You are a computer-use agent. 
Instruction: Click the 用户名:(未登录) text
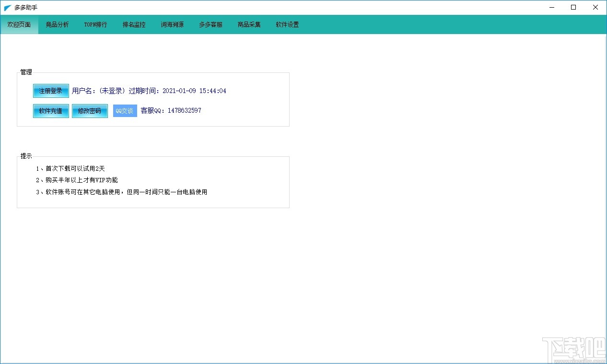tap(99, 91)
